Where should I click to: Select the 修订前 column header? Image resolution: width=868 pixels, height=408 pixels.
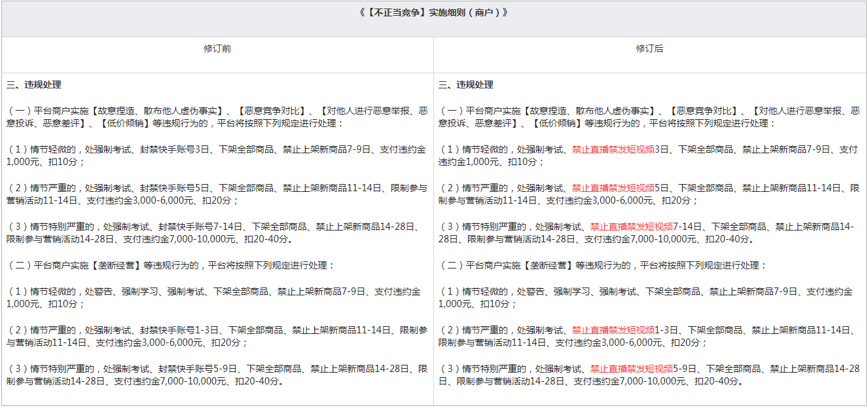pyautogui.click(x=217, y=48)
